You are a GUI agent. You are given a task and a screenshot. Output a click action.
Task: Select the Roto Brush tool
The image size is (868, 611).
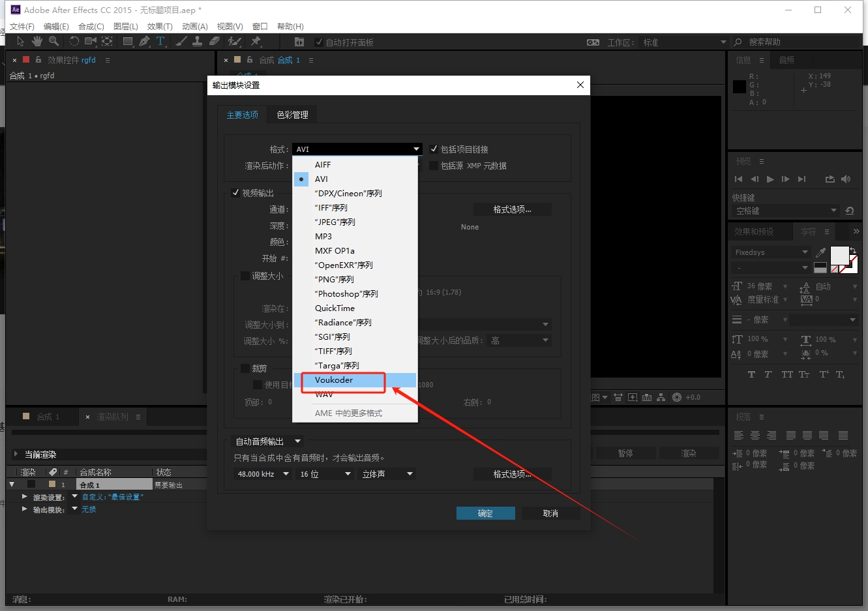pos(235,41)
